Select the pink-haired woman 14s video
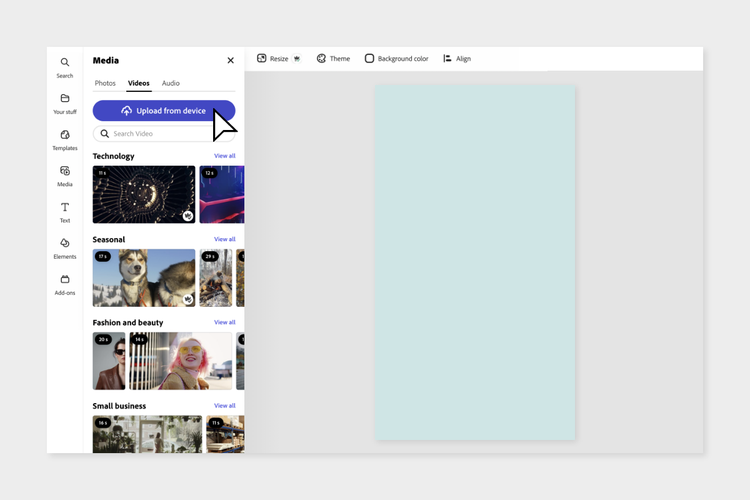 click(x=181, y=361)
